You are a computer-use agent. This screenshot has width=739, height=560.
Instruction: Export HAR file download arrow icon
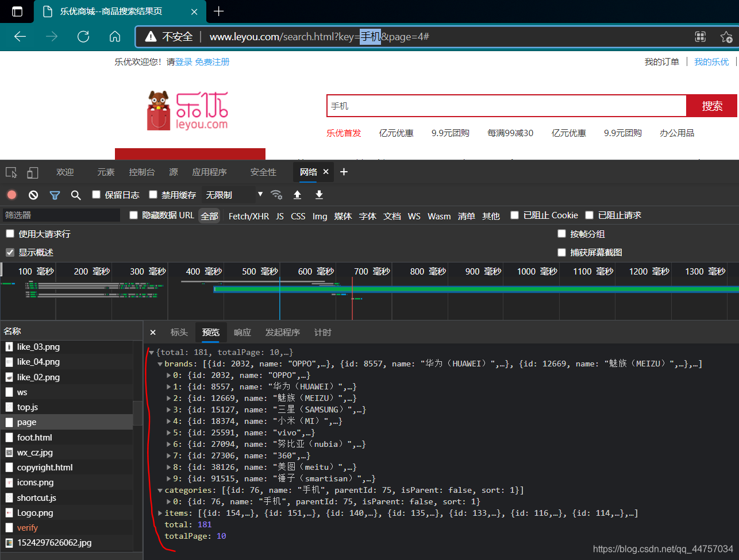[x=319, y=195]
